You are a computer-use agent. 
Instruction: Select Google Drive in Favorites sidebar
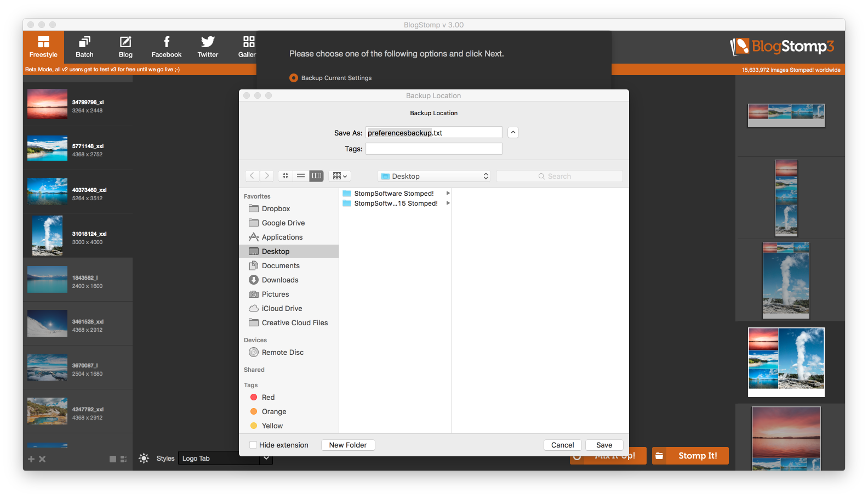point(289,223)
